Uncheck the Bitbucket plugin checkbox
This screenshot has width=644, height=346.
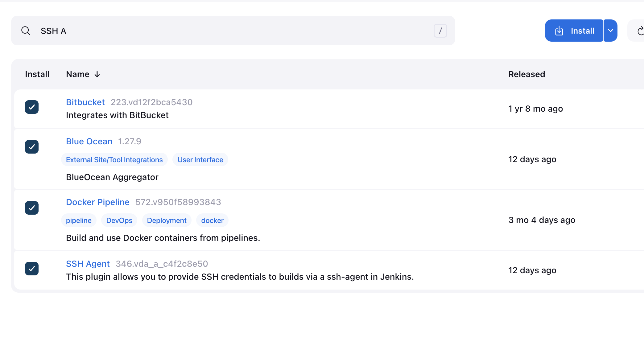click(32, 107)
